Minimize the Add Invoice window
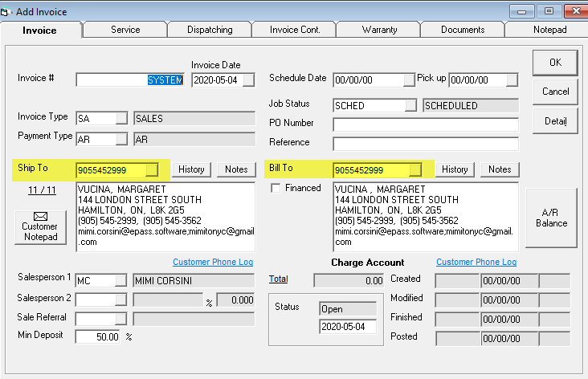This screenshot has width=588, height=379. pos(521,11)
